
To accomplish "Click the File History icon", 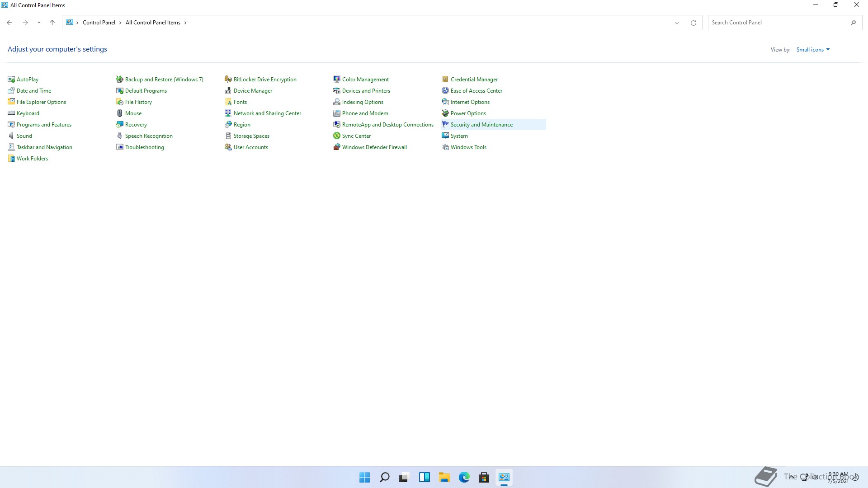I will click(120, 102).
